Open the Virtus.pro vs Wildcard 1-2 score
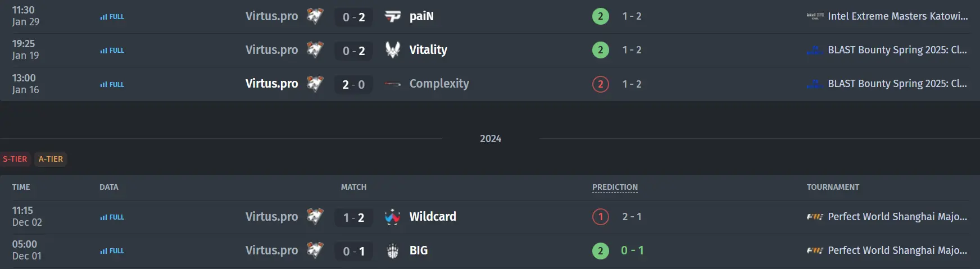980x269 pixels. [x=353, y=217]
